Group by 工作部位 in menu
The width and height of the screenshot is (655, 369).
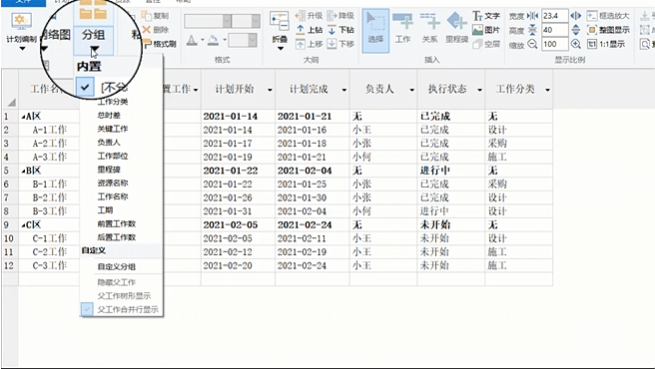coord(113,156)
